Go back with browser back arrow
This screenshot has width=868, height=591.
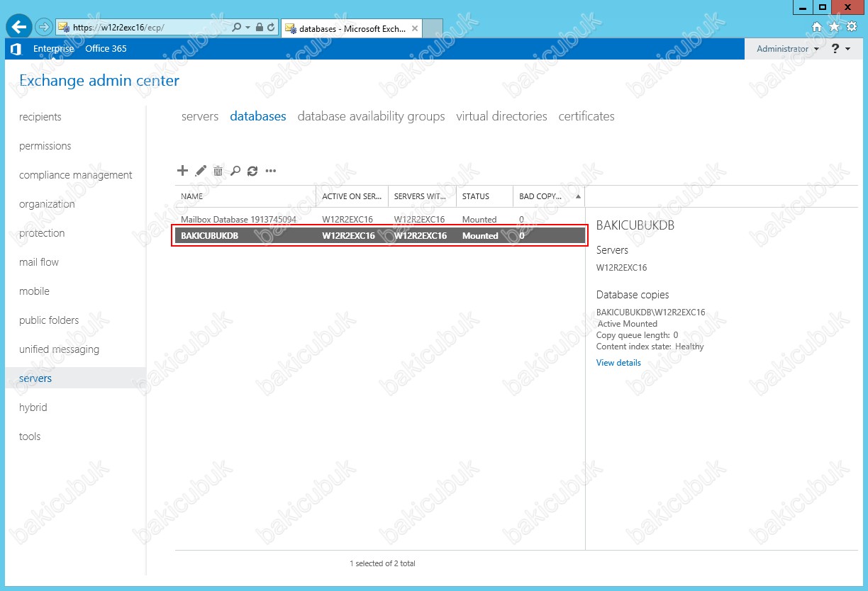pyautogui.click(x=18, y=27)
